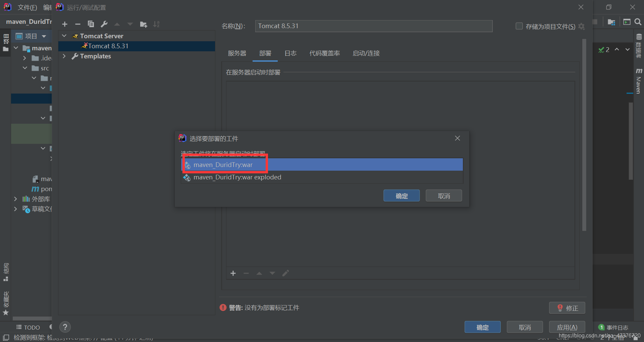Add deployment artifact with plus icon
The height and width of the screenshot is (342, 644).
tap(233, 273)
